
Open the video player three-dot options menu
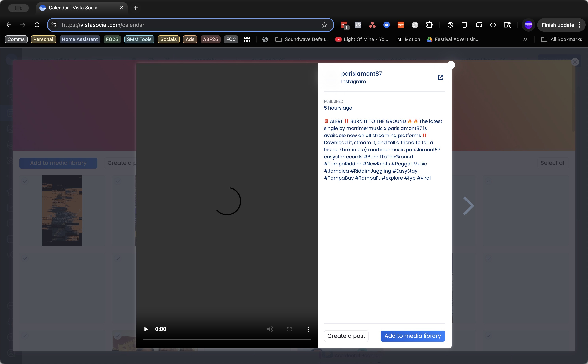(x=308, y=329)
